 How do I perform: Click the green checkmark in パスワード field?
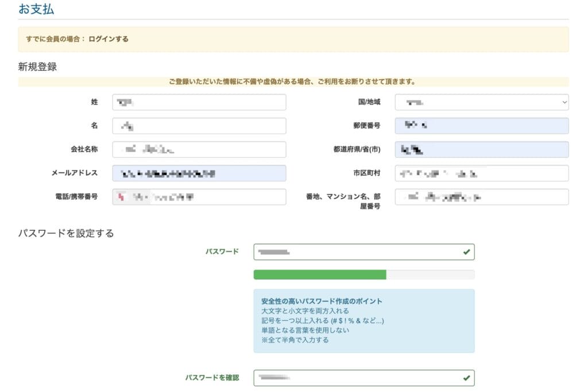click(x=466, y=252)
